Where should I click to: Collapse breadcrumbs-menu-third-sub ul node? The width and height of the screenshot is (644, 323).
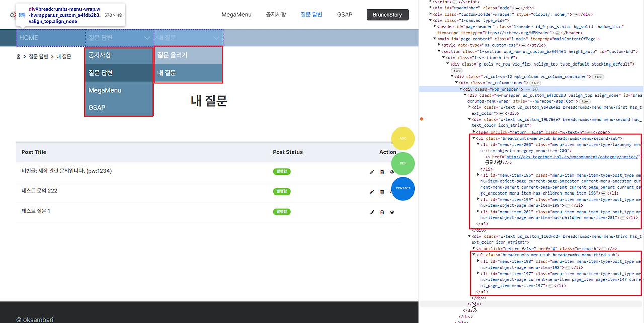474,255
